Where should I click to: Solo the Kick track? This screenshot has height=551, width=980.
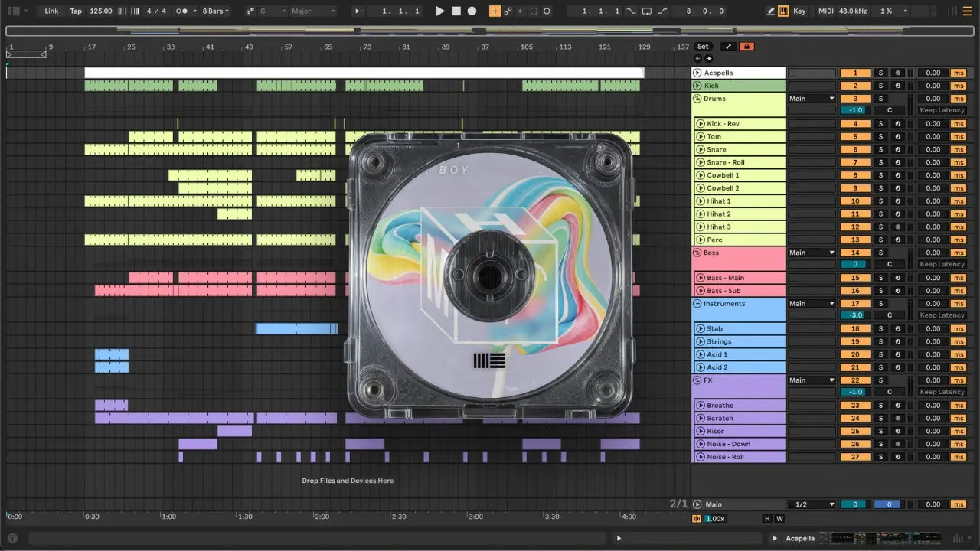pos(880,86)
